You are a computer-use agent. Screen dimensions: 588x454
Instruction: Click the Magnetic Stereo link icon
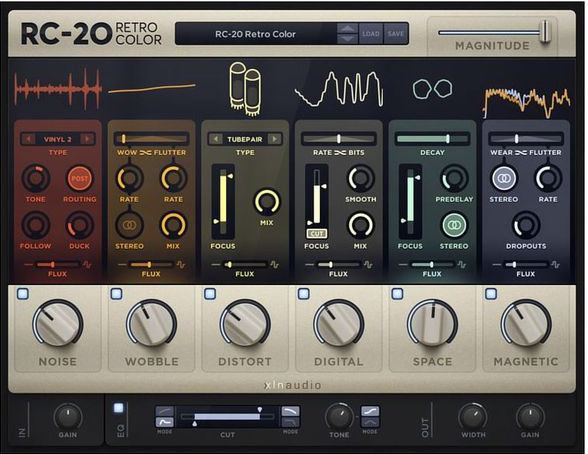click(504, 178)
